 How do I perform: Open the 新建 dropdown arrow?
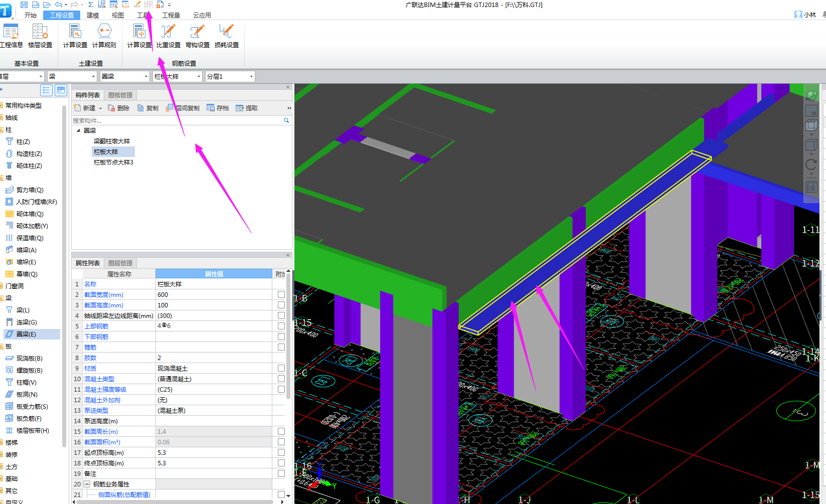click(100, 108)
